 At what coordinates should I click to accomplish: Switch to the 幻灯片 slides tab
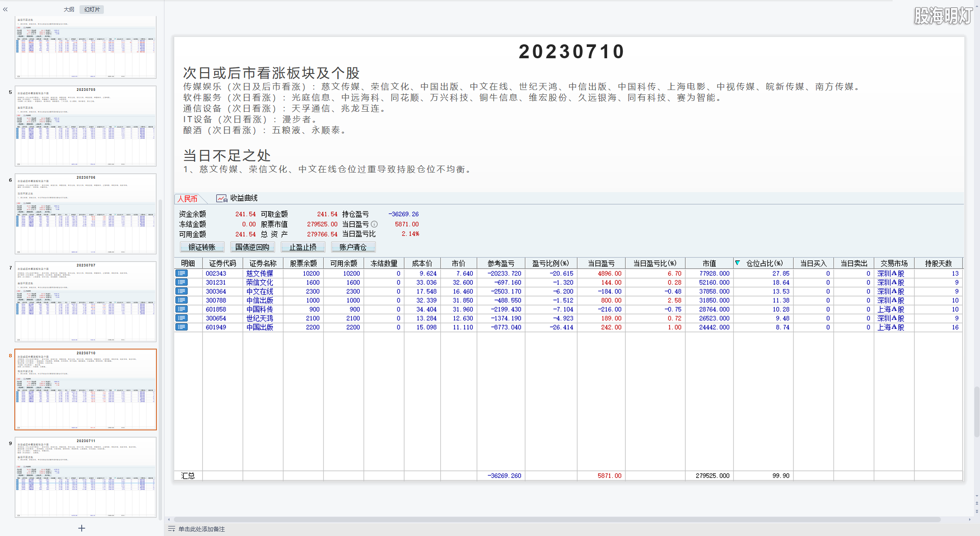tap(92, 9)
